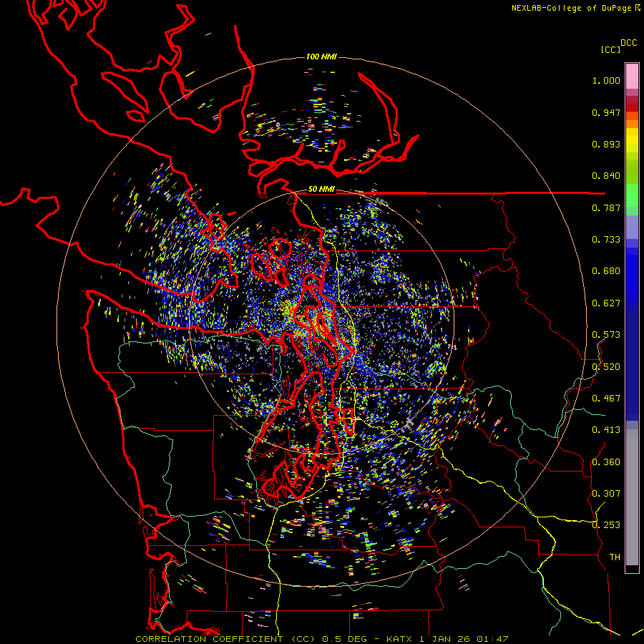Select the 1.000 value on the color scale
The height and width of the screenshot is (644, 644).
[x=606, y=80]
